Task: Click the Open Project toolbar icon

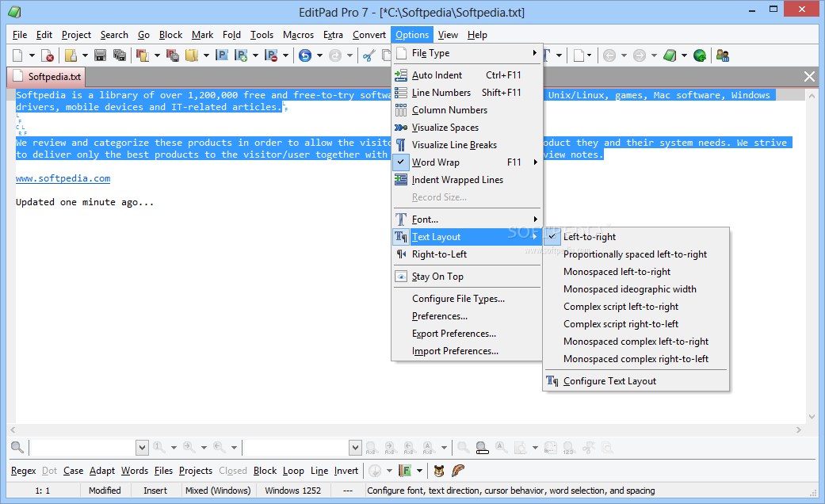Action: (143, 55)
